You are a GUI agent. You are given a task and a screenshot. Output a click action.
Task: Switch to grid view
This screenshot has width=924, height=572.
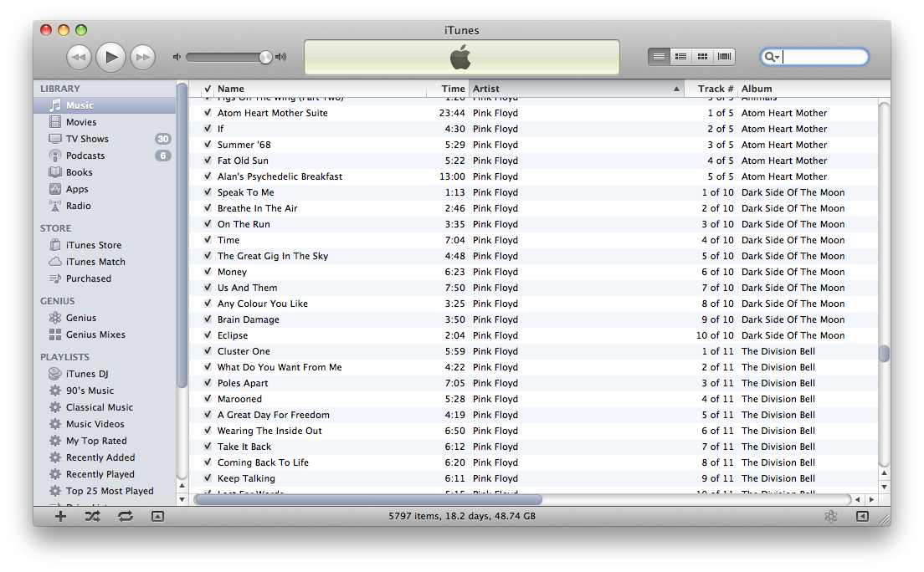tap(702, 57)
